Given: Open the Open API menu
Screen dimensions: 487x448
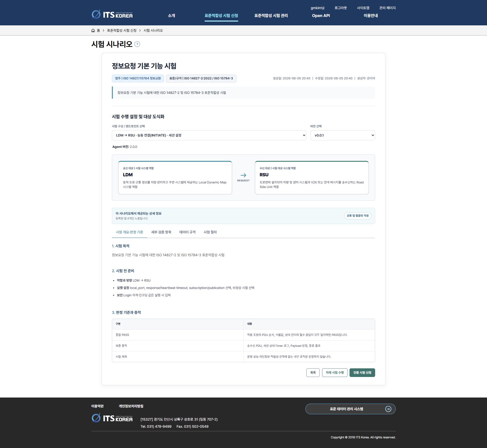Looking at the screenshot, I should [x=321, y=15].
